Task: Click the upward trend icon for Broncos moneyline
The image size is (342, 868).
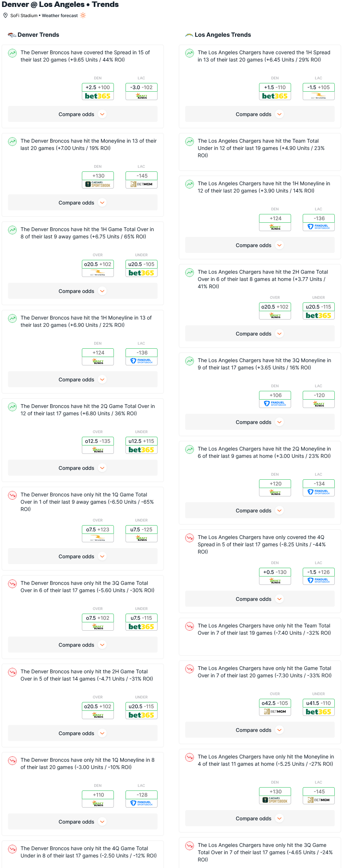Action: pyautogui.click(x=12, y=142)
